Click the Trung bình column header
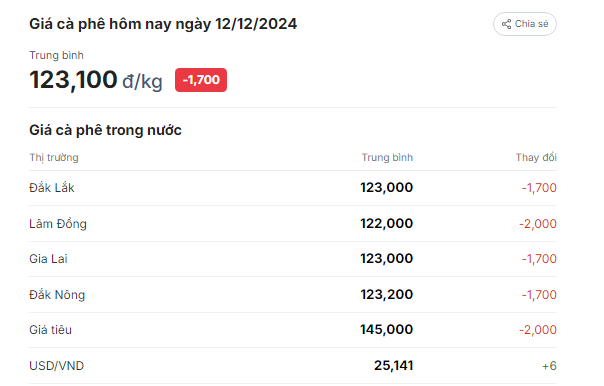This screenshot has height=386, width=604. click(x=387, y=158)
